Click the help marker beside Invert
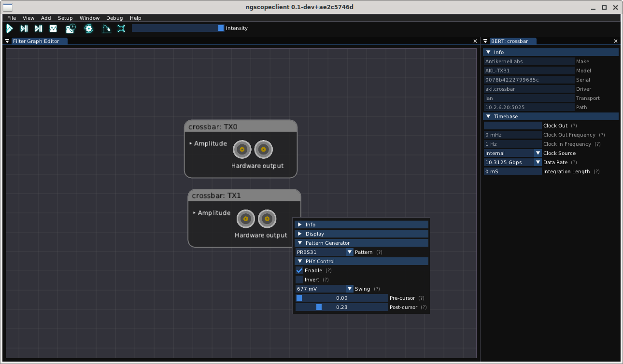This screenshot has height=364, width=623. [326, 280]
